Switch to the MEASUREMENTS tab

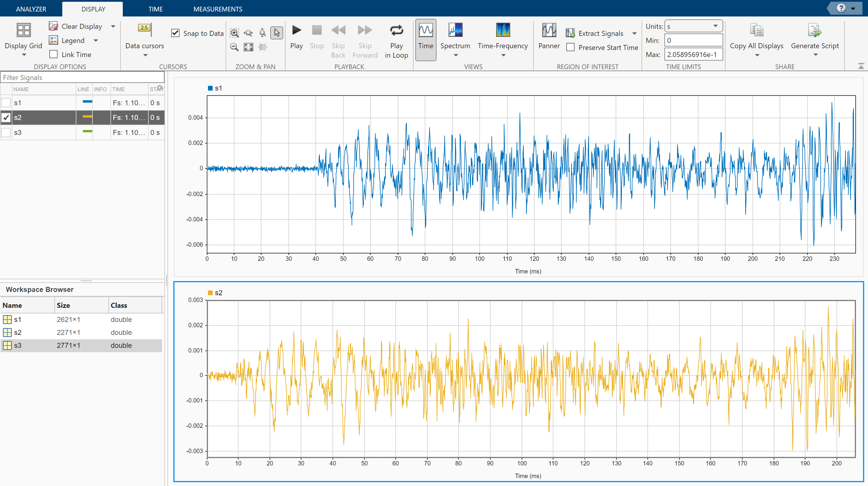click(218, 9)
